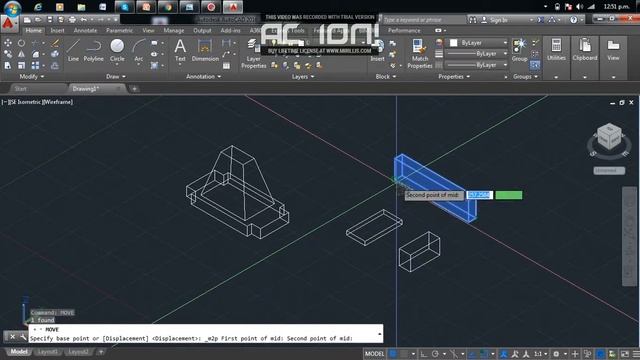This screenshot has width=640, height=360.
Task: Click the Array tool in Modify panel
Action: 36,65
